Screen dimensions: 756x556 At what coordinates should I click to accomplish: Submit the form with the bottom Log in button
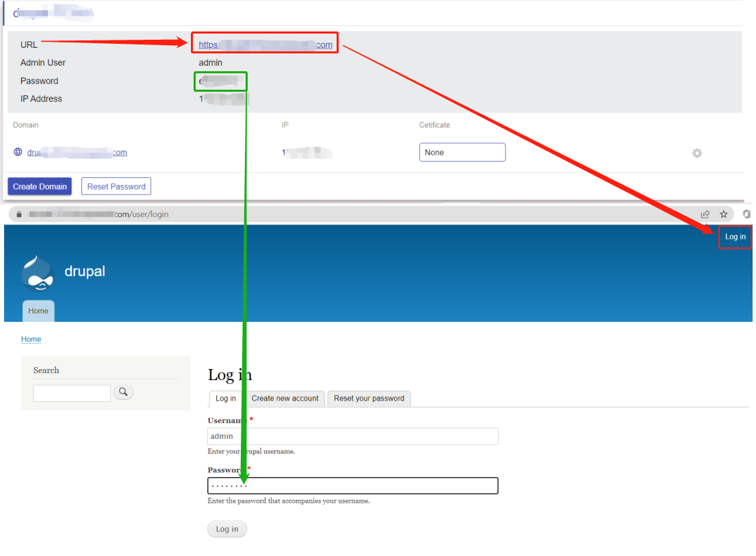[227, 529]
